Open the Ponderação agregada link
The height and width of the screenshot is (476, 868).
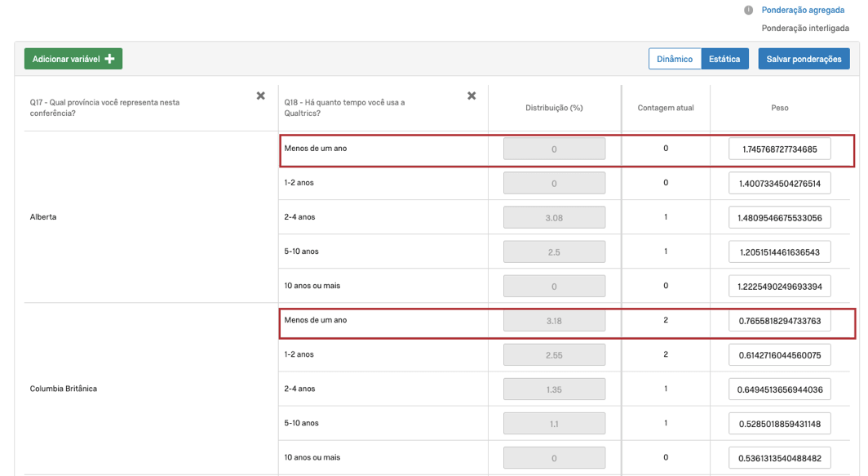pyautogui.click(x=803, y=11)
